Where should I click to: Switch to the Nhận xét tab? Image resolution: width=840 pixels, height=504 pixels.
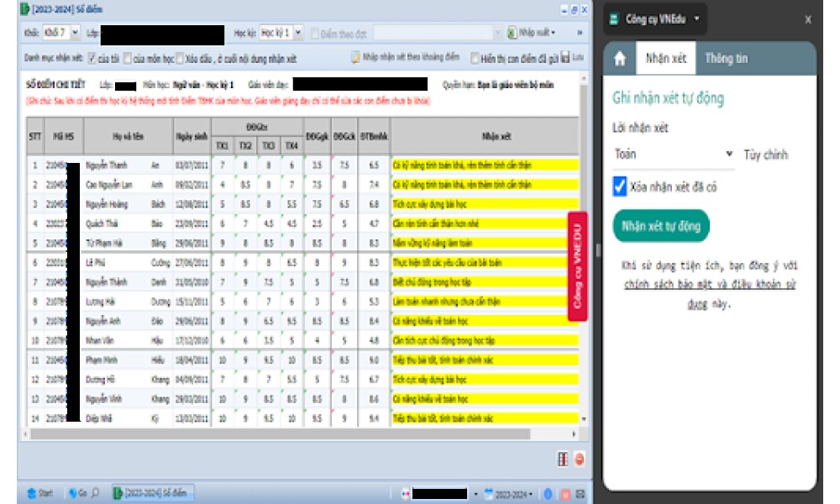(x=666, y=58)
